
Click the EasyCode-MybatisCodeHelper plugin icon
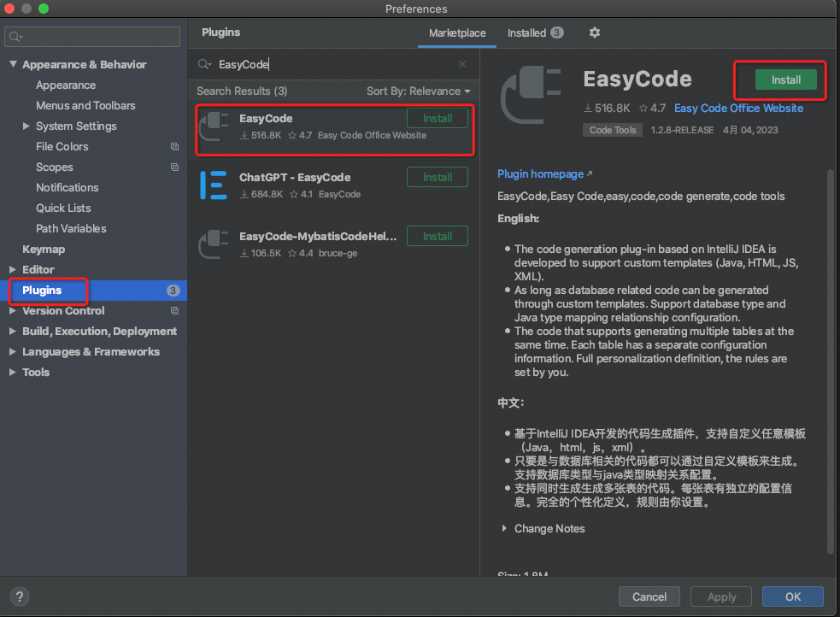pyautogui.click(x=214, y=244)
